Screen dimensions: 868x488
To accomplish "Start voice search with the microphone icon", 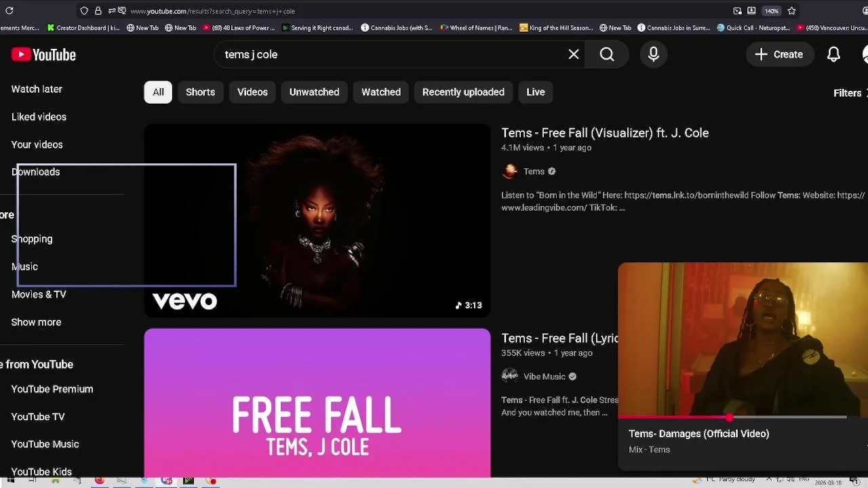I will pyautogui.click(x=654, y=54).
